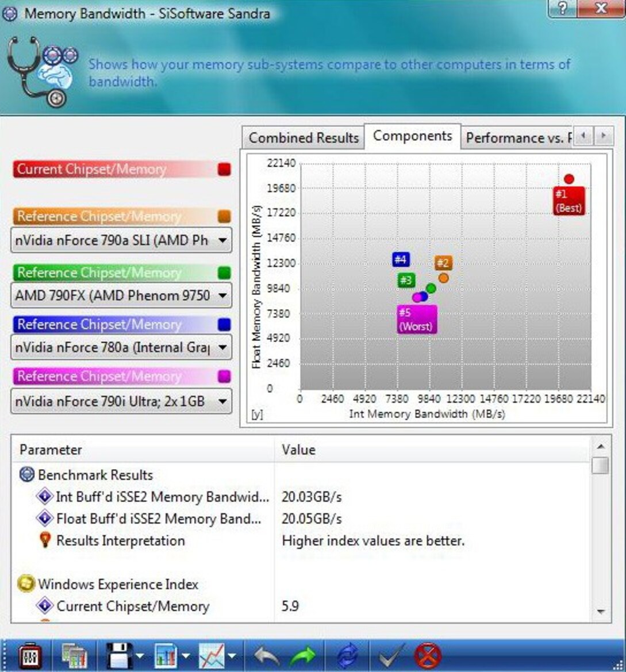Click the red Current Chipset/Memory label

91,169
